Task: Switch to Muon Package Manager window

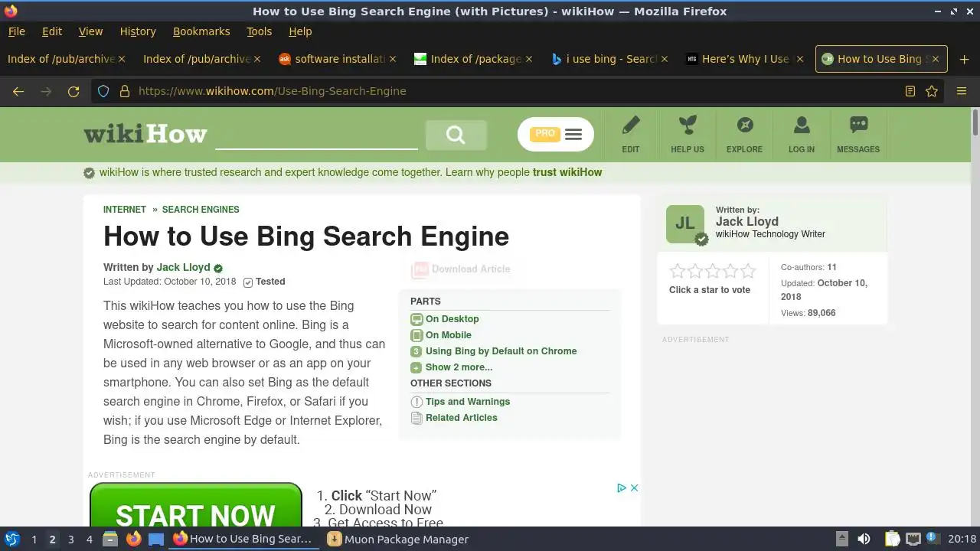Action: click(x=398, y=539)
